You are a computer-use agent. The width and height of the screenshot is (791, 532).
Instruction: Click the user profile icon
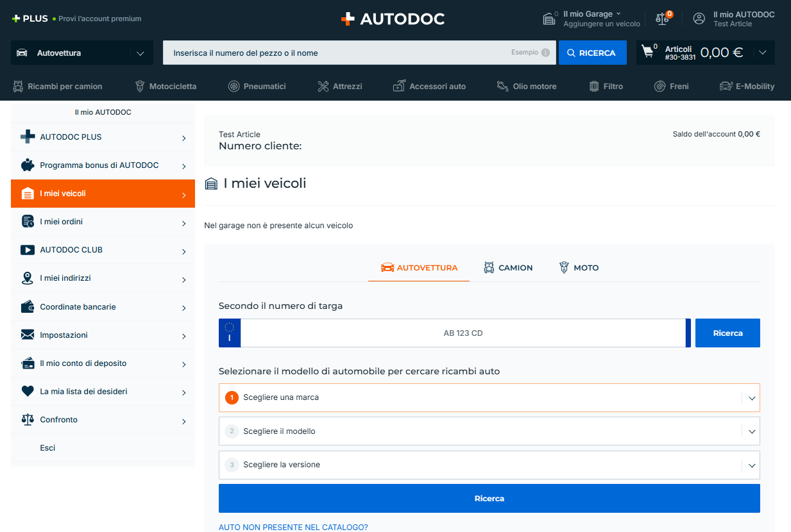tap(699, 19)
